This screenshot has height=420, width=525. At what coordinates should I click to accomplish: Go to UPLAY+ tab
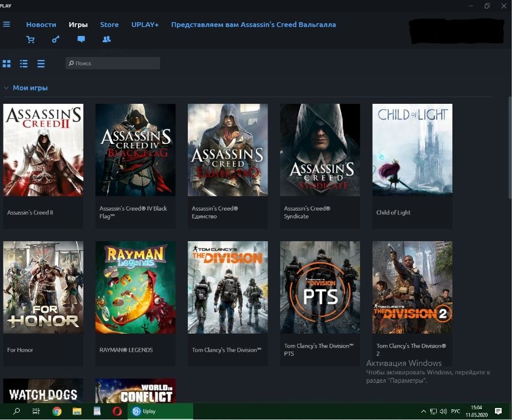[x=145, y=25]
